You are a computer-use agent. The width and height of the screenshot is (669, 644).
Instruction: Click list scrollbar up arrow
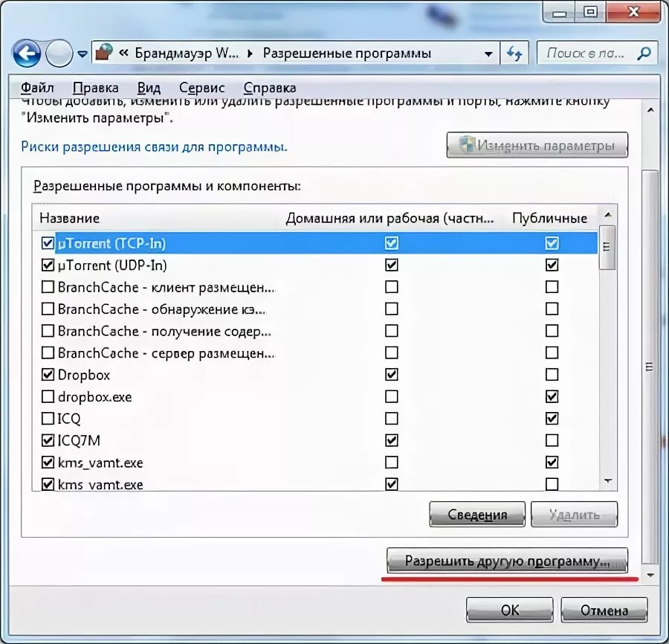[608, 215]
